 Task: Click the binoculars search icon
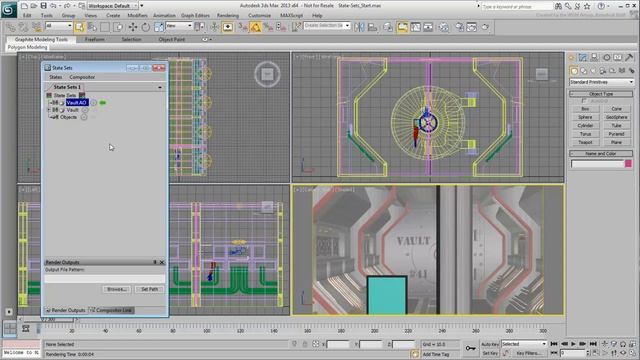point(558,6)
